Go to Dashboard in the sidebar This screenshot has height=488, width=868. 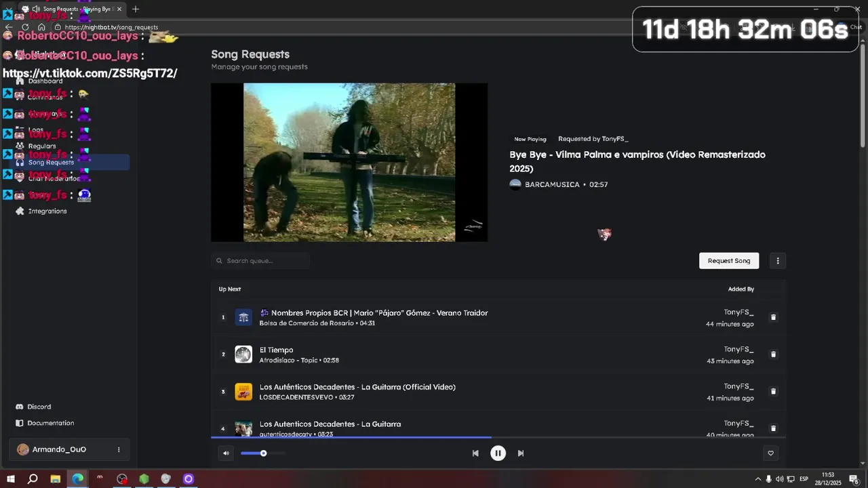45,81
